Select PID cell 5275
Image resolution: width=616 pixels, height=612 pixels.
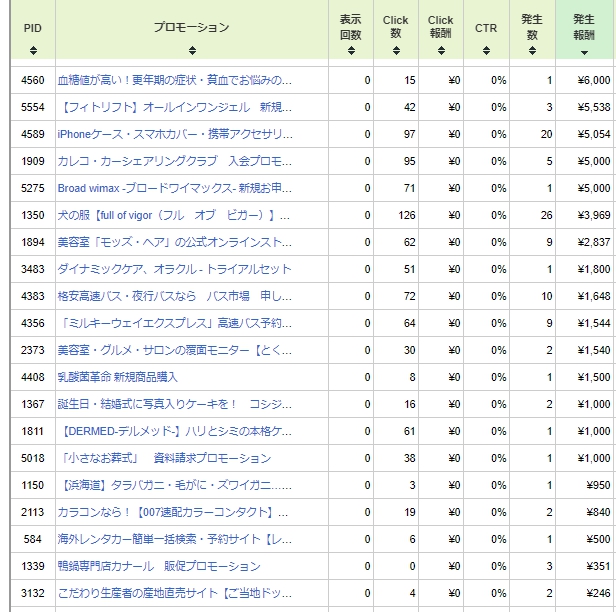point(33,188)
